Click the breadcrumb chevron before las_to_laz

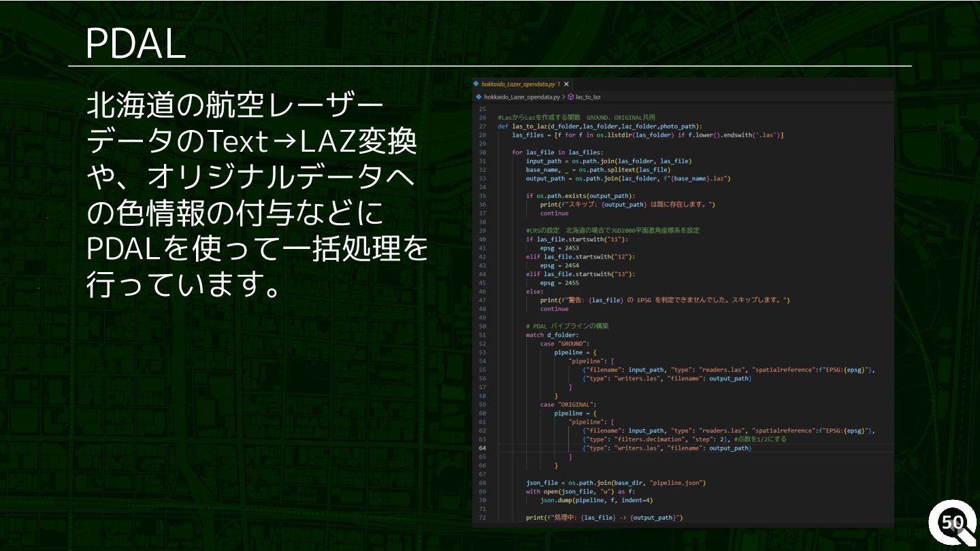(x=563, y=97)
